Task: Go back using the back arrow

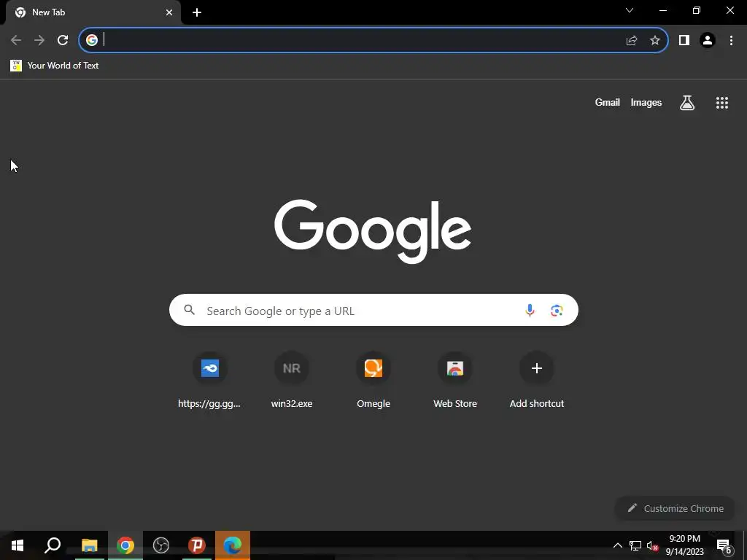Action: (16, 40)
